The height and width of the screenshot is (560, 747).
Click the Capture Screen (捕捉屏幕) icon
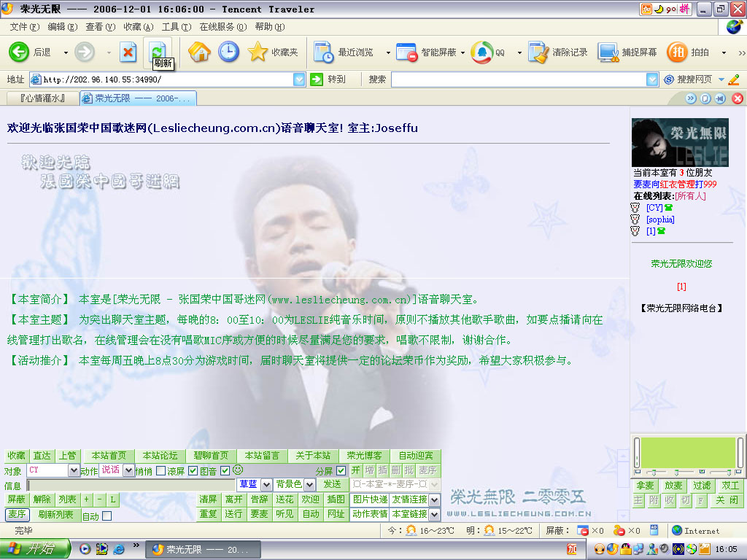(x=608, y=52)
